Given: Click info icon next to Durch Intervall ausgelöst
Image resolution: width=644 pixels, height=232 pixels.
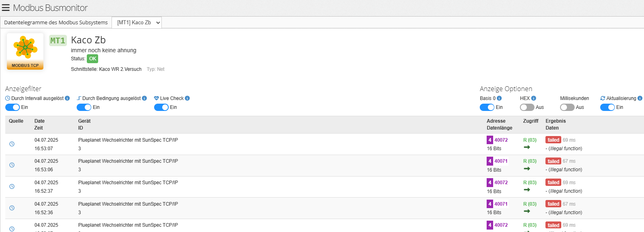Looking at the screenshot, I should tap(67, 98).
